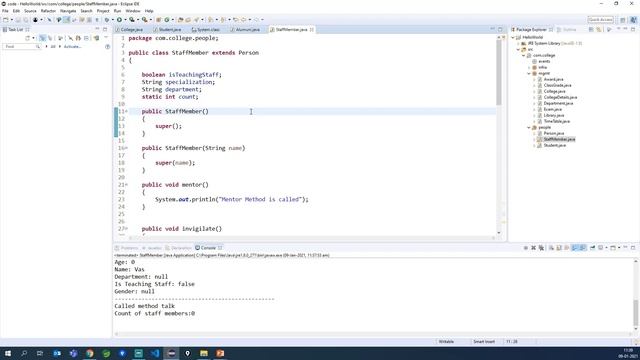
Task: Click the New Java Class green C icon
Action: 167,19
